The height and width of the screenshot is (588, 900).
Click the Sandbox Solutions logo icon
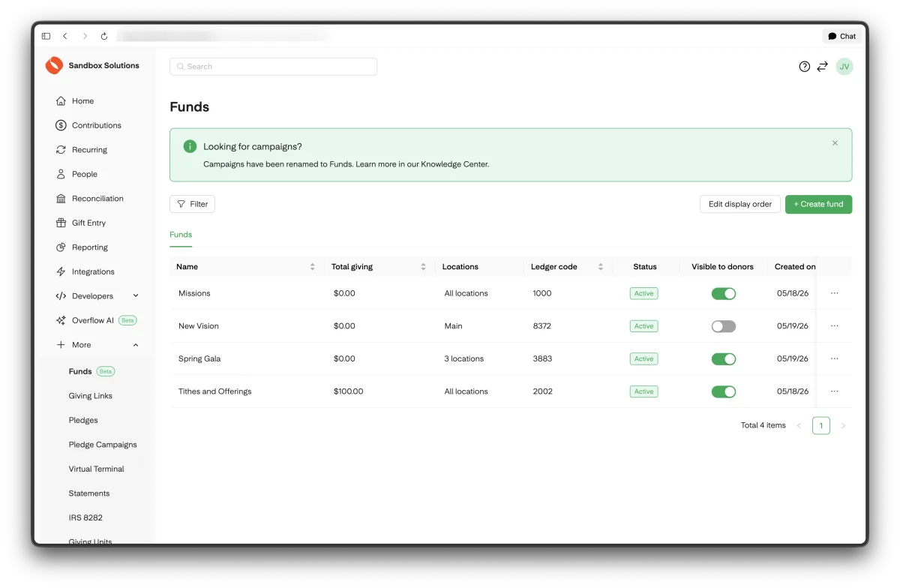54,65
